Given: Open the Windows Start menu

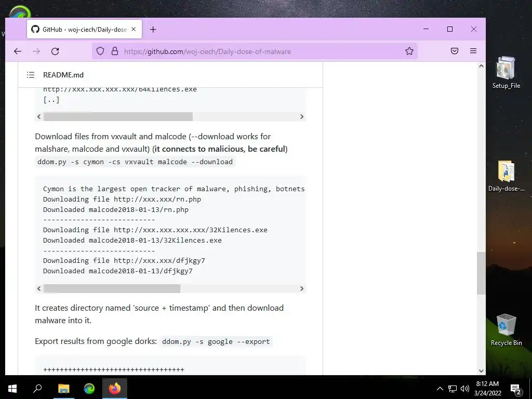Looking at the screenshot, I should 12,389.
